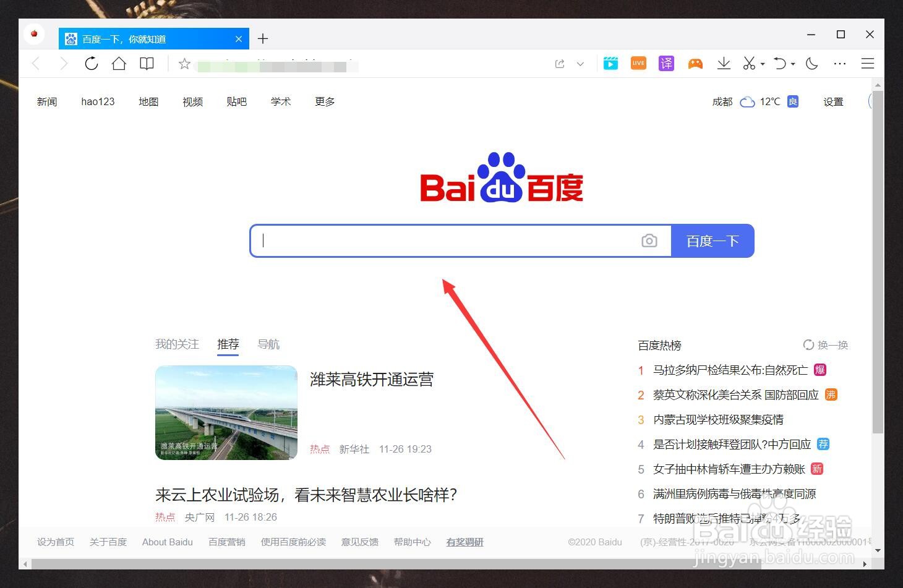
Task: Click the browser forward arrow
Action: (63, 63)
